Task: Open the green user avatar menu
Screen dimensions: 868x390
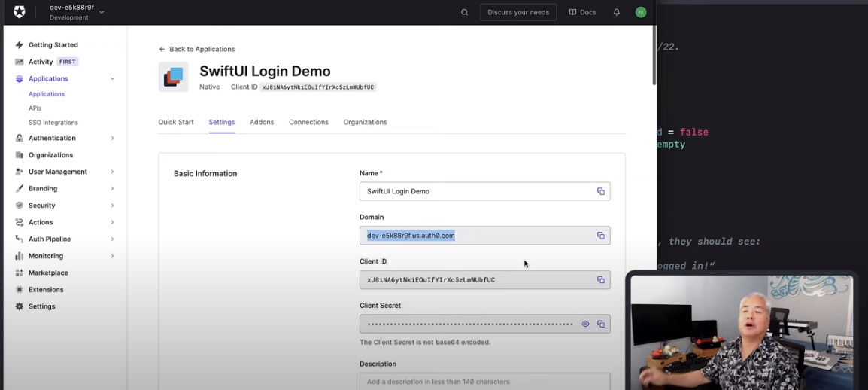Action: (641, 12)
